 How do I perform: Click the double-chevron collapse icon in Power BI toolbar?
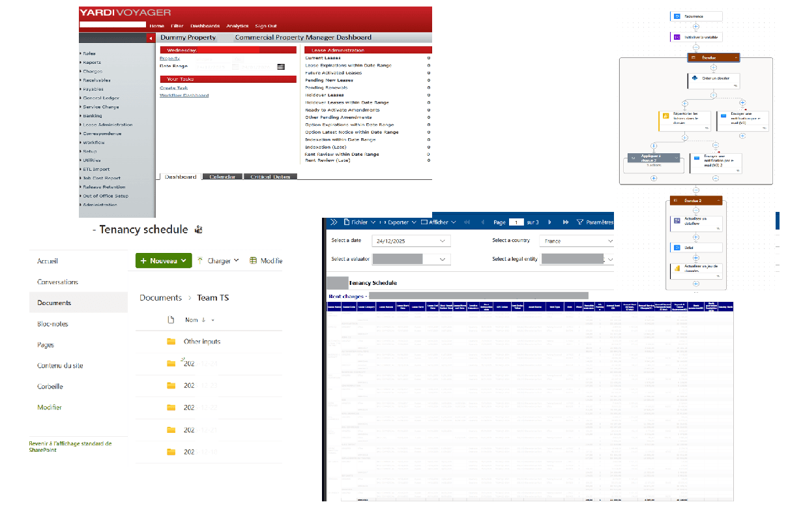click(x=334, y=222)
